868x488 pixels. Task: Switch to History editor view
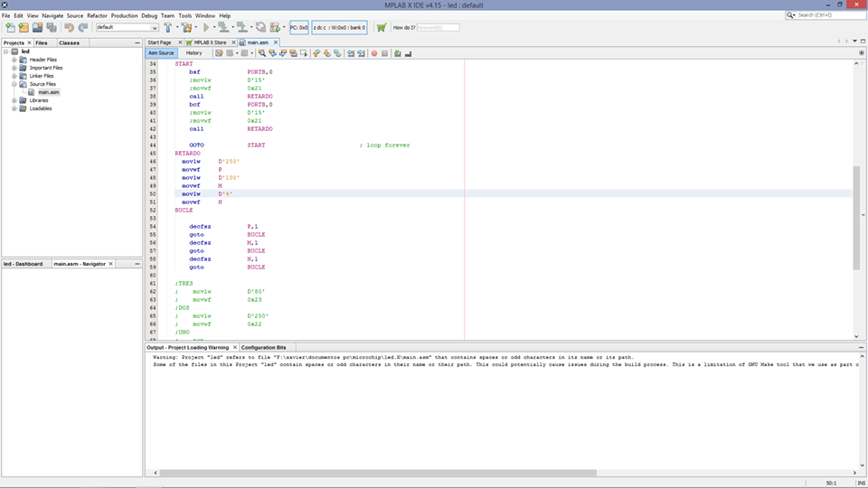(193, 53)
